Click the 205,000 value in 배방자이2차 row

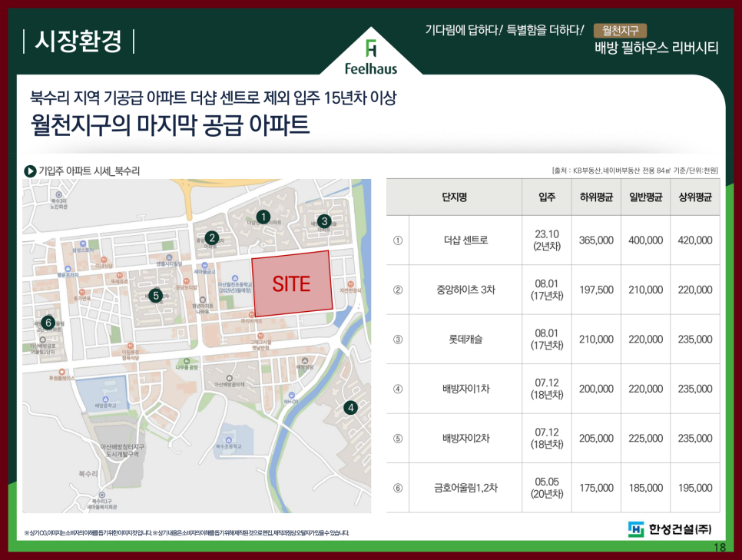pyautogui.click(x=596, y=439)
